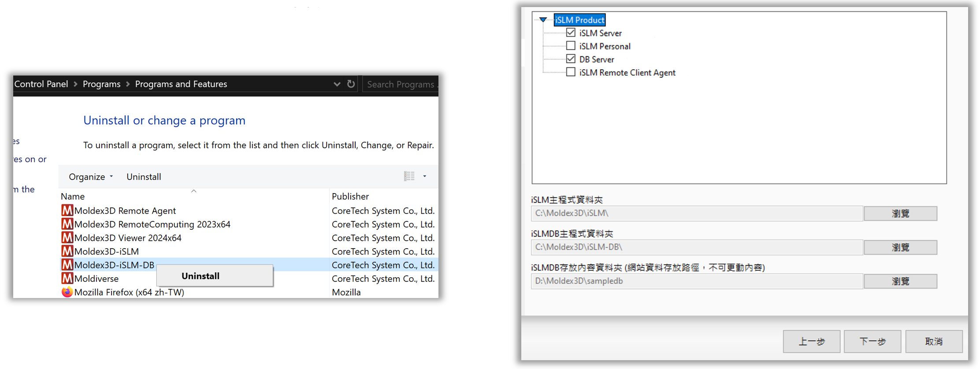Click the C:\Moldex3D\iSLM-DB\ path field
The height and width of the screenshot is (369, 980).
tap(697, 247)
